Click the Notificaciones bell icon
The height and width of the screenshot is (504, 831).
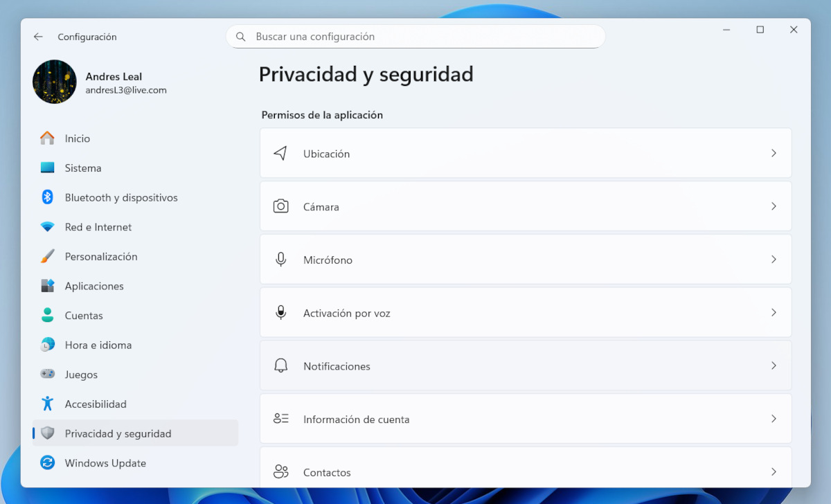[x=280, y=366]
